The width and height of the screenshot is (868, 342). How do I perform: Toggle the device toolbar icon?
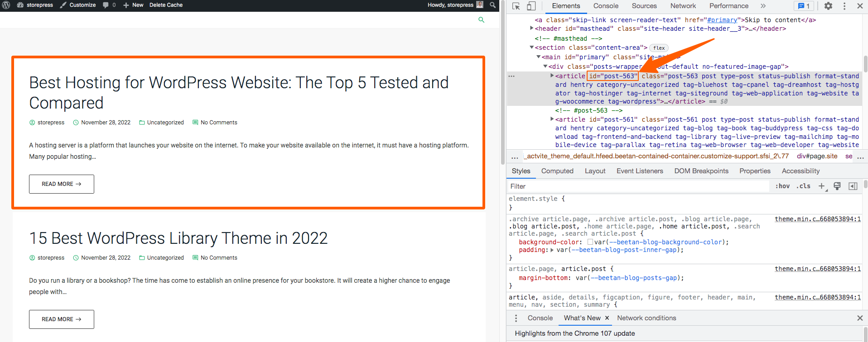[x=531, y=6]
